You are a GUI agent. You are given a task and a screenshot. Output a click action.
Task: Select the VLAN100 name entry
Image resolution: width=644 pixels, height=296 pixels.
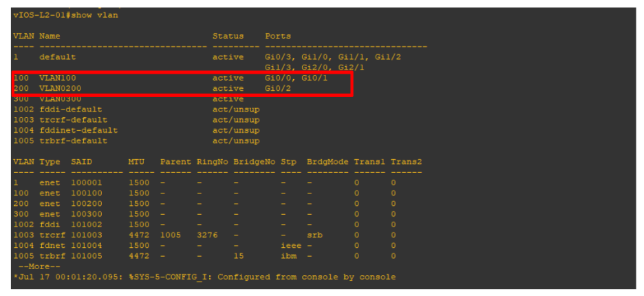(58, 78)
